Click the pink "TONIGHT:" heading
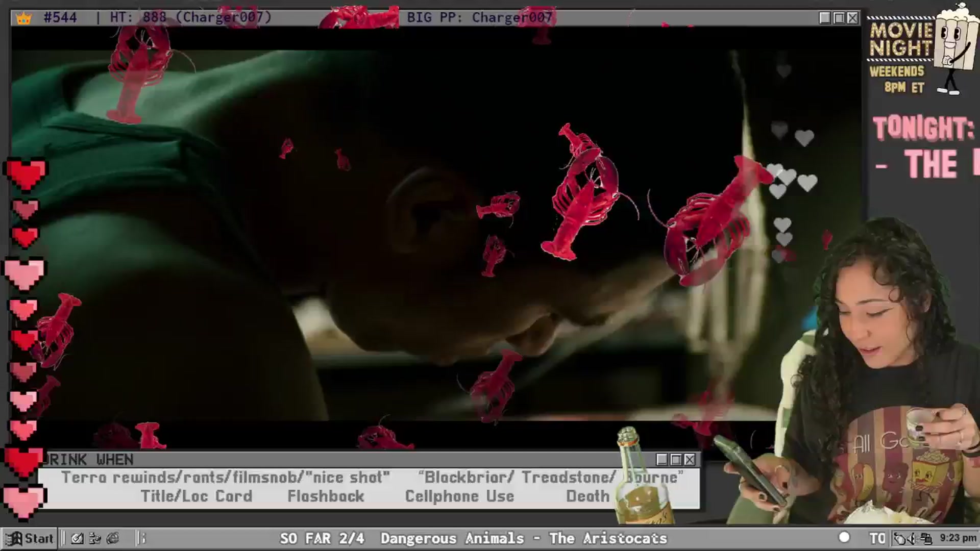The image size is (980, 551). pyautogui.click(x=923, y=128)
